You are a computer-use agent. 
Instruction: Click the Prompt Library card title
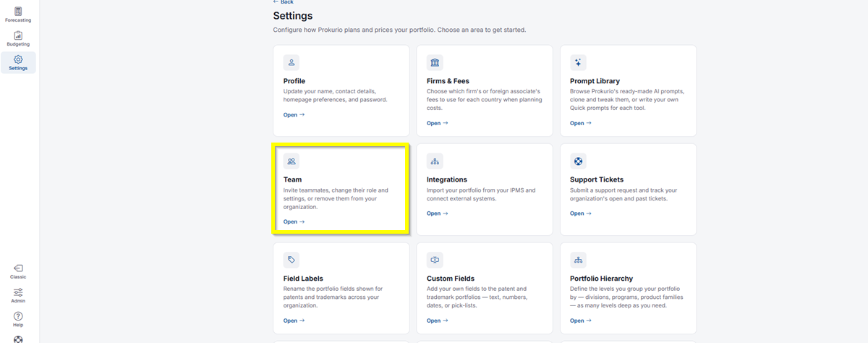click(595, 81)
